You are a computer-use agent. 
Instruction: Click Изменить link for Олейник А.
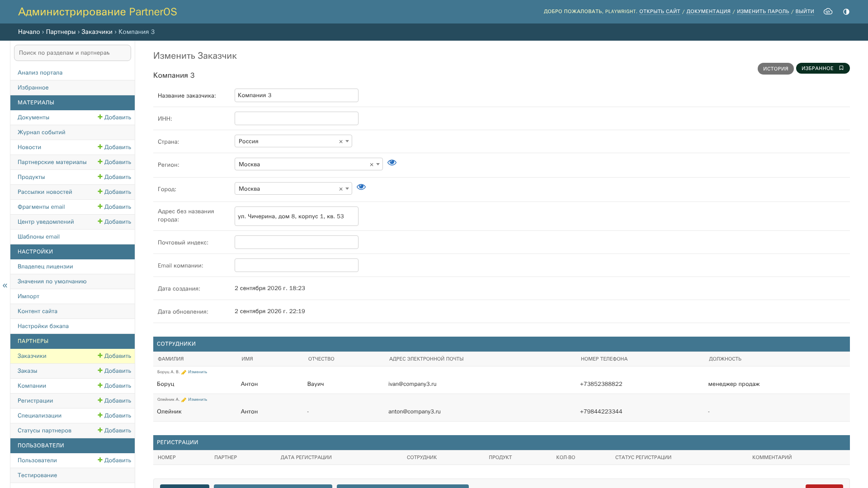(x=198, y=400)
